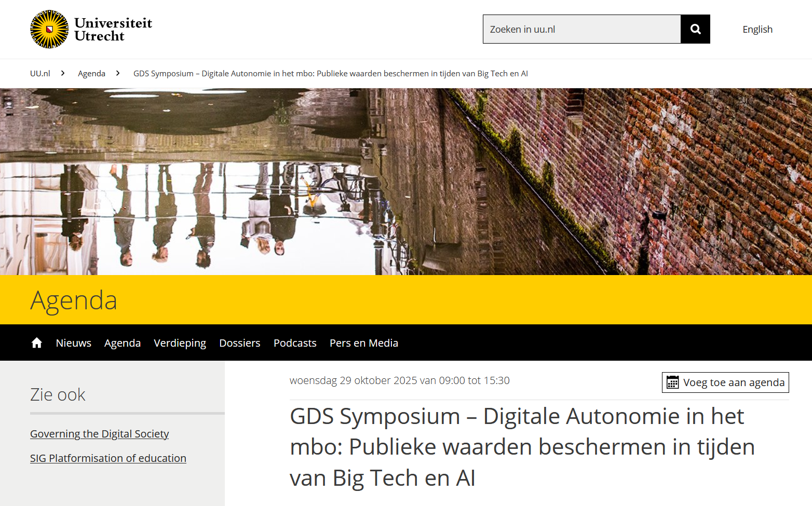The height and width of the screenshot is (506, 812).
Task: Click the magnifying glass search button
Action: click(x=695, y=29)
